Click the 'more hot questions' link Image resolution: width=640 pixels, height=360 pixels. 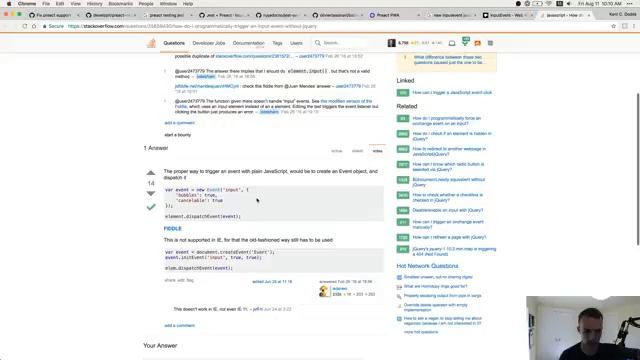(421, 332)
